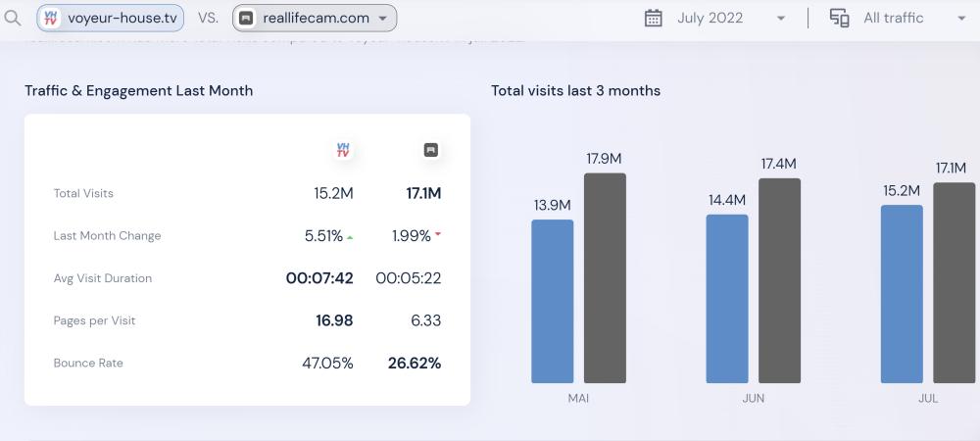
Task: Click the gray reallifecam logo in the table header
Action: tap(430, 150)
